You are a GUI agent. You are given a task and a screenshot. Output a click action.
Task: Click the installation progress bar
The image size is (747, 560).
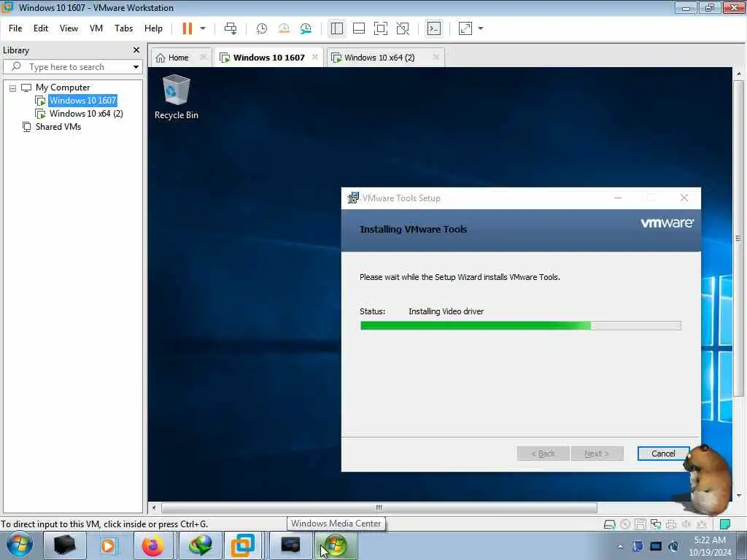[521, 326]
